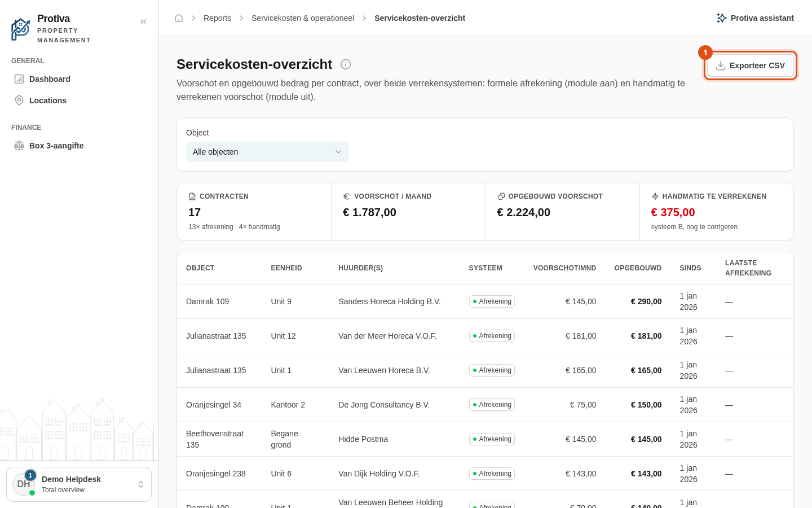Open Locations from the sidebar

point(79,100)
